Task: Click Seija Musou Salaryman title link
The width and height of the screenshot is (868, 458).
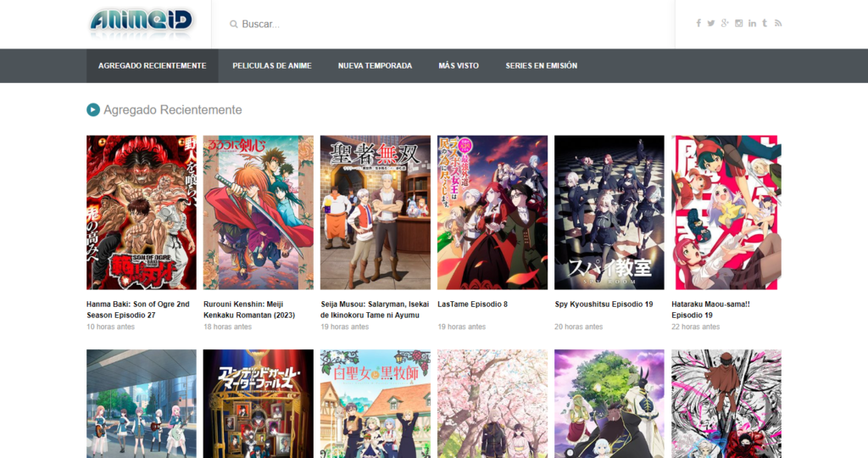Action: 375,310
